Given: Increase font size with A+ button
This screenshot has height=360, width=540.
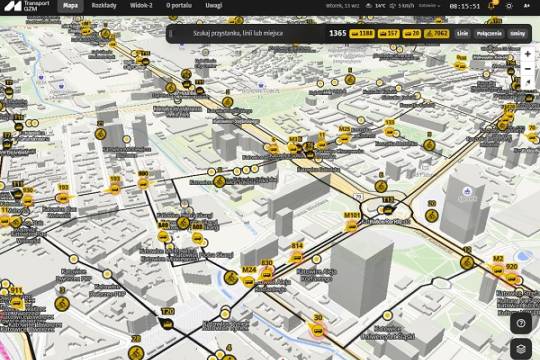Looking at the screenshot, I should point(527,6).
